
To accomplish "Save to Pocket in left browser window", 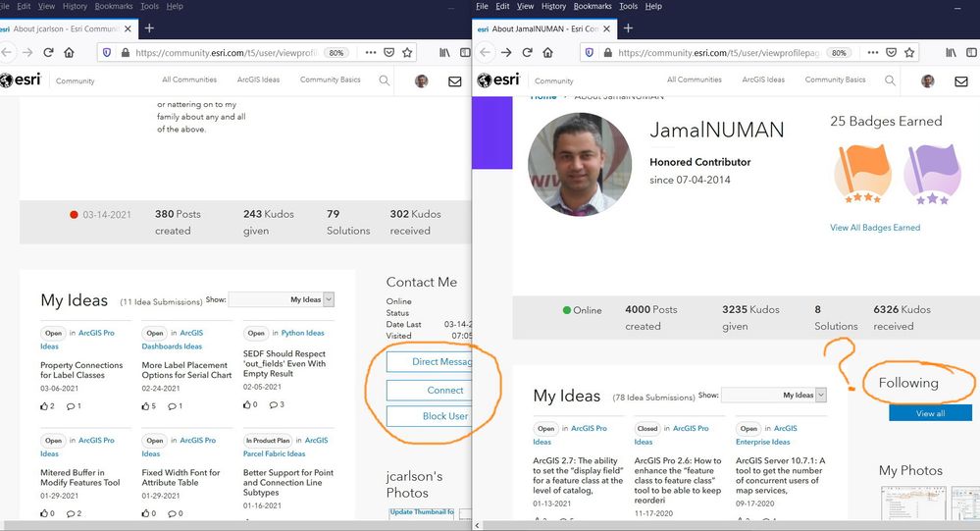I will pyautogui.click(x=388, y=53).
